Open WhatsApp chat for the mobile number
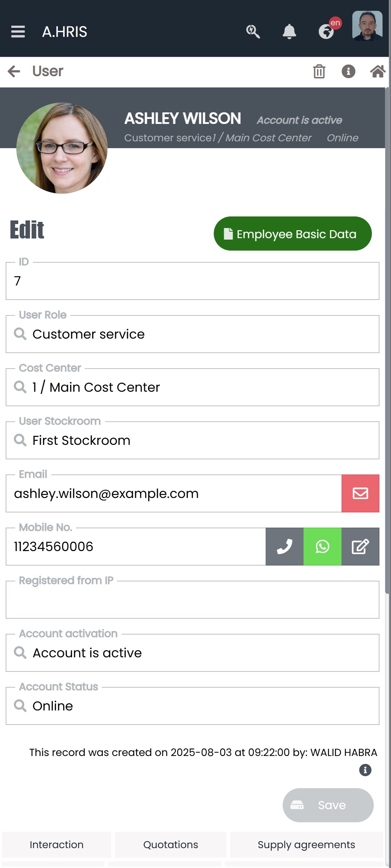 coord(322,546)
